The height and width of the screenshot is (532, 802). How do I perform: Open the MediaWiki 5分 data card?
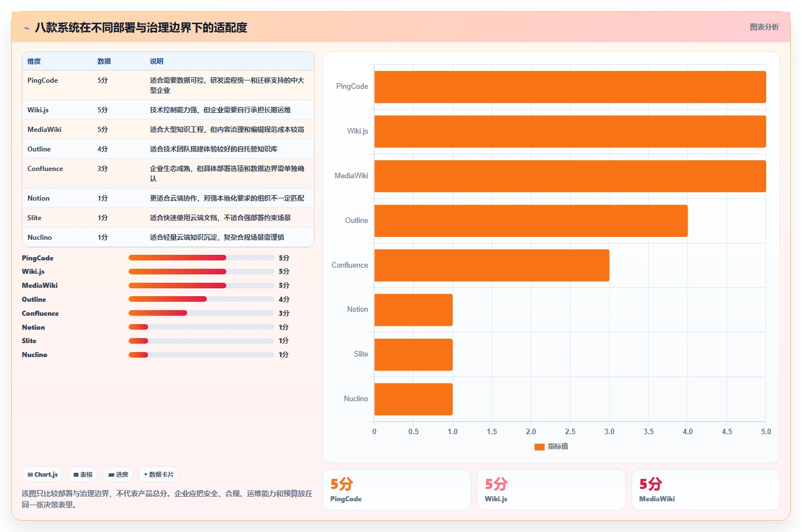706,490
